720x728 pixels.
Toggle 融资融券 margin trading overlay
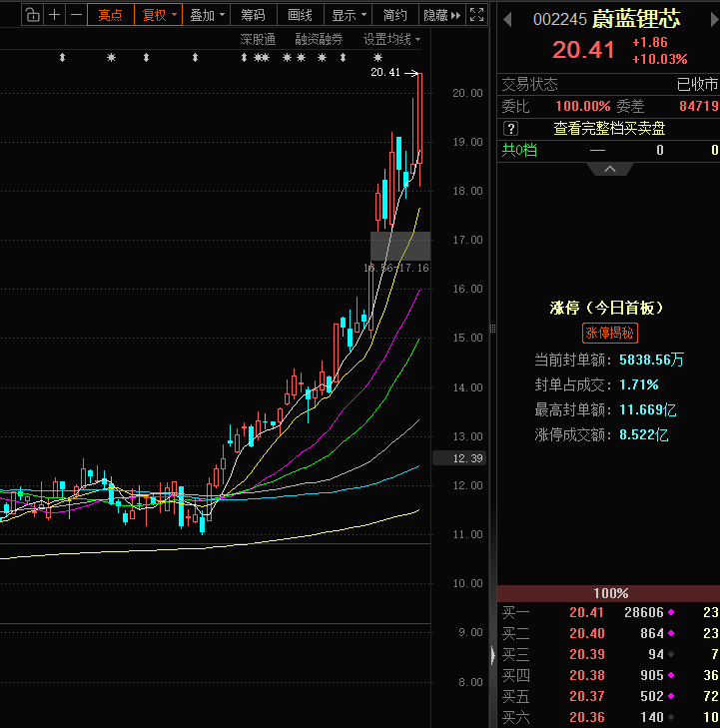[x=319, y=40]
